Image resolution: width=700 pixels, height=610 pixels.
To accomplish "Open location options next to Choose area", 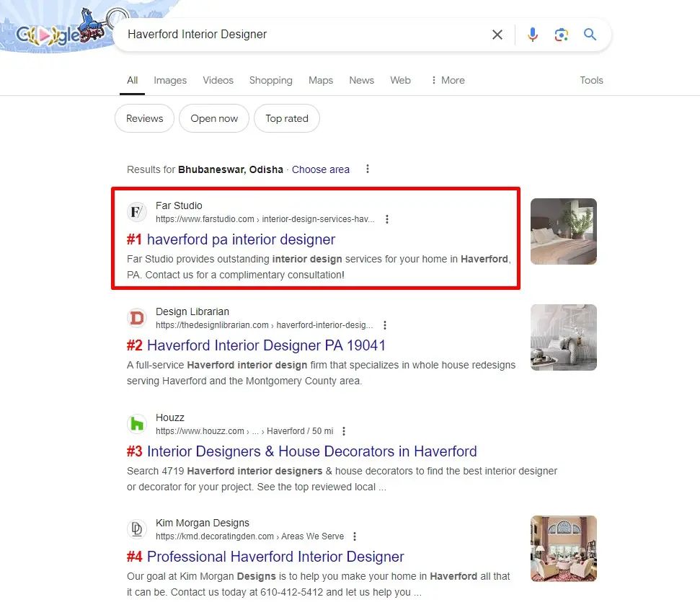I will (368, 169).
